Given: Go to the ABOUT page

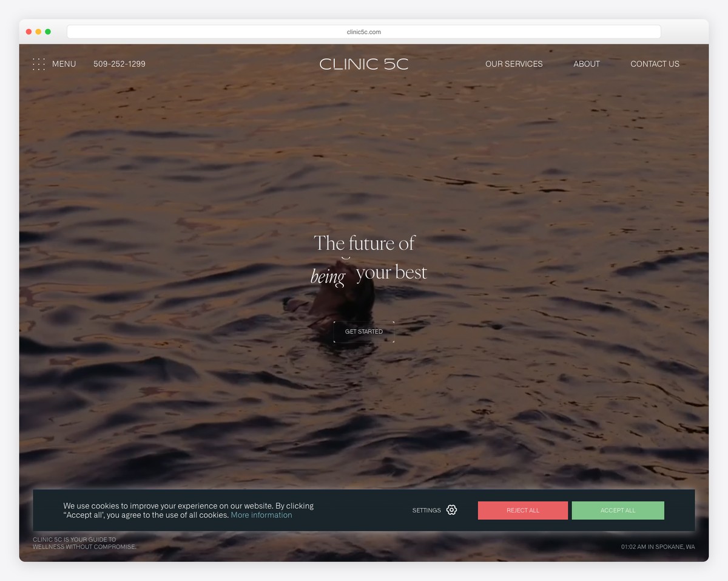Looking at the screenshot, I should [587, 64].
